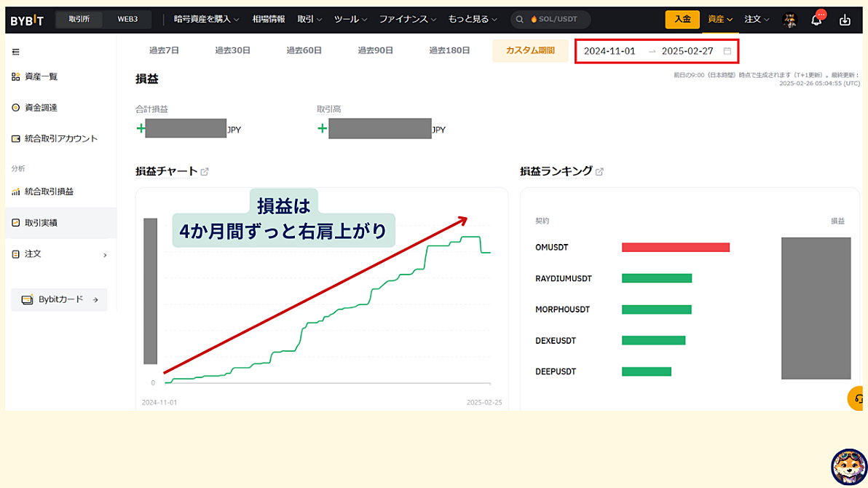This screenshot has width=868, height=488.
Task: Open the 取引 dropdown menu
Action: [x=309, y=20]
